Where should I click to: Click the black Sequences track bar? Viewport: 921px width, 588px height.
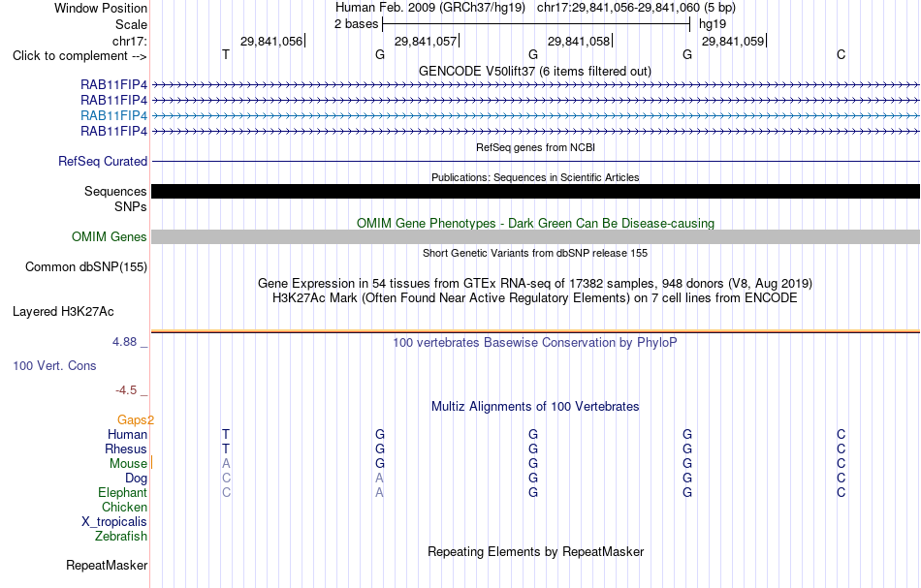535,191
